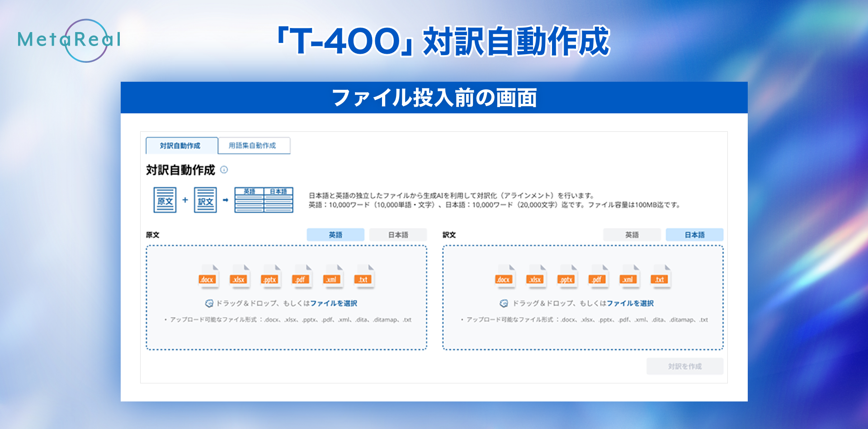Click the info icon beside 対訳自動作成 heading
Screen dimensions: 868x429
pyautogui.click(x=224, y=170)
